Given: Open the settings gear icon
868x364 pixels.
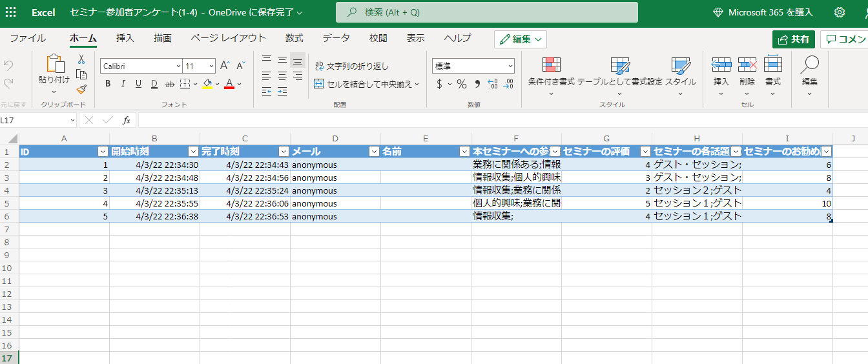Looking at the screenshot, I should (x=840, y=12).
